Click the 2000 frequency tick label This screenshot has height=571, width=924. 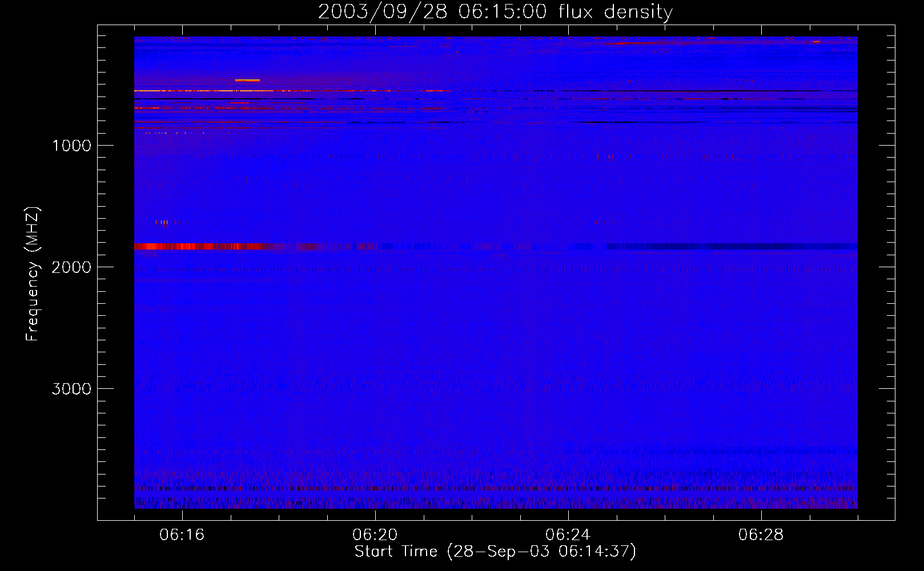click(x=71, y=267)
